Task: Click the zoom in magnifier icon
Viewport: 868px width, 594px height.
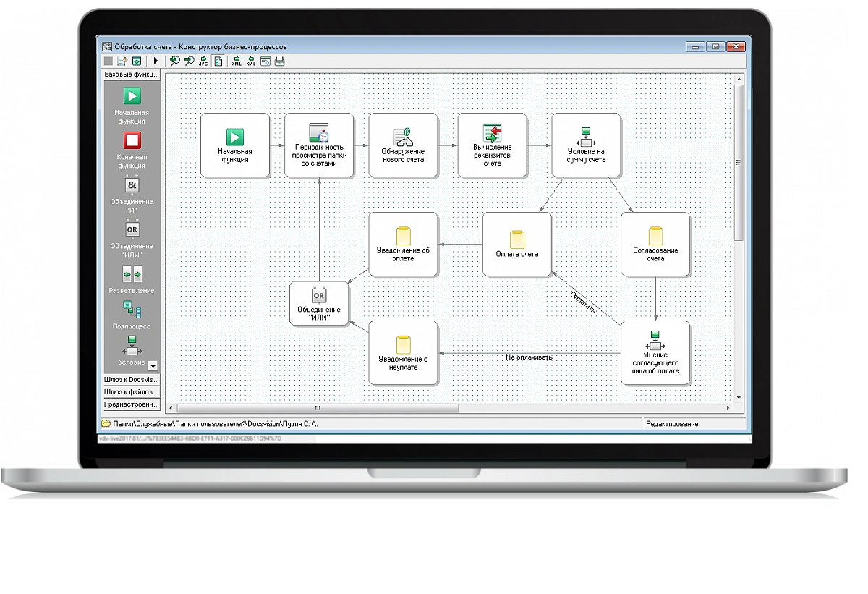Action: [x=174, y=61]
